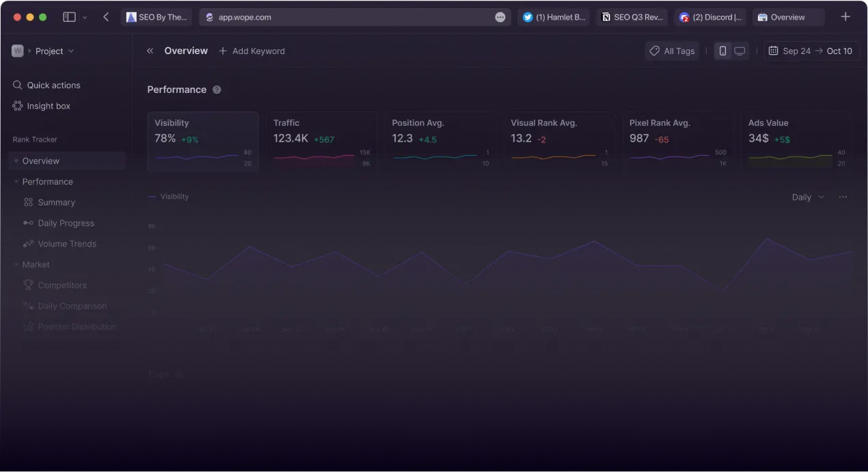Filter by All Tags button
The height and width of the screenshot is (472, 868).
click(x=672, y=51)
